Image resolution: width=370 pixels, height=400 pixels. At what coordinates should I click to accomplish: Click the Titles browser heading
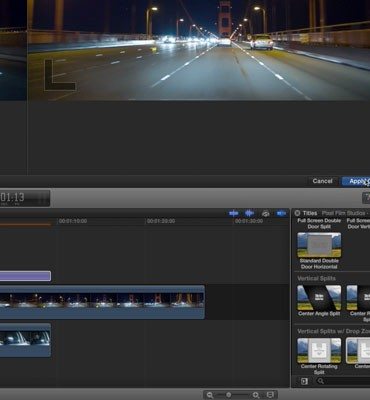(310, 213)
